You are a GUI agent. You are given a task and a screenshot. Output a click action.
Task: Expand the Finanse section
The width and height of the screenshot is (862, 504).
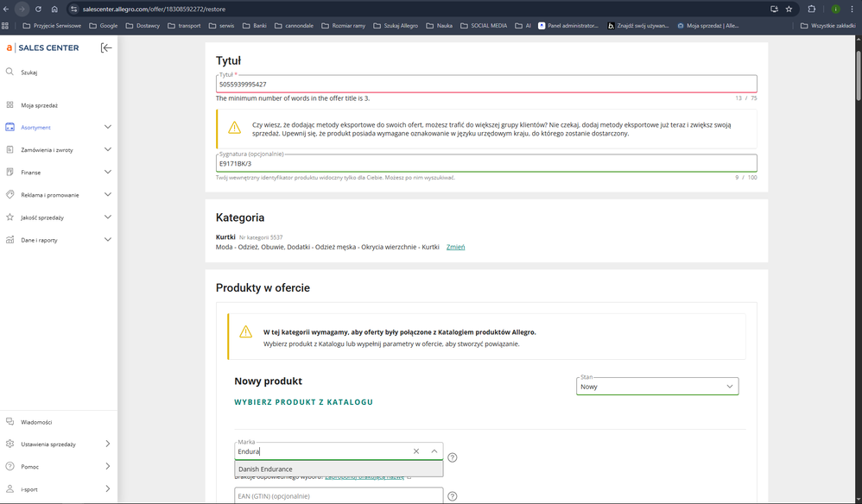[x=107, y=173]
